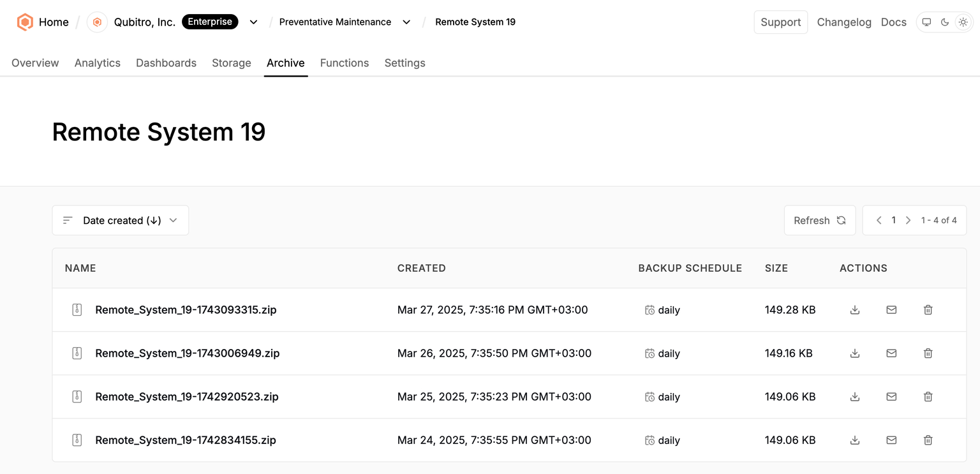Email the Remote_System_19-1743006949.zip archive
Viewport: 980px width, 474px height.
tap(891, 353)
